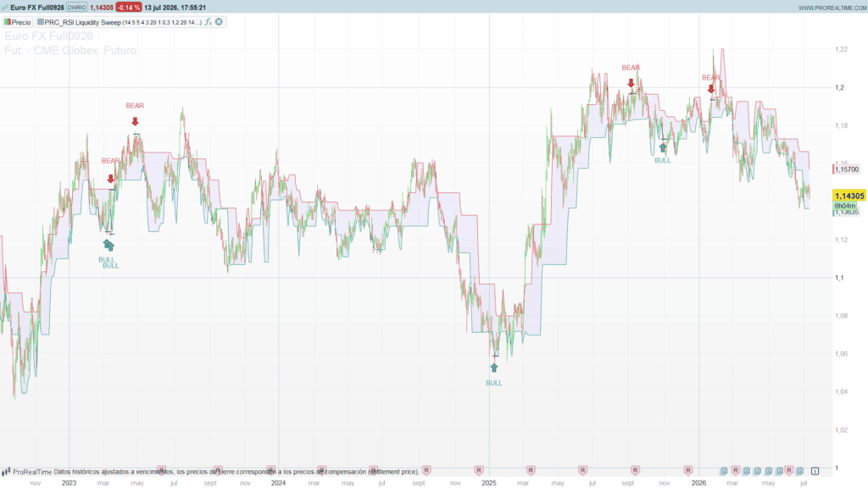Click the red arrow under BEAR of early 2026
Screen dimensions: 868x488
tap(711, 88)
